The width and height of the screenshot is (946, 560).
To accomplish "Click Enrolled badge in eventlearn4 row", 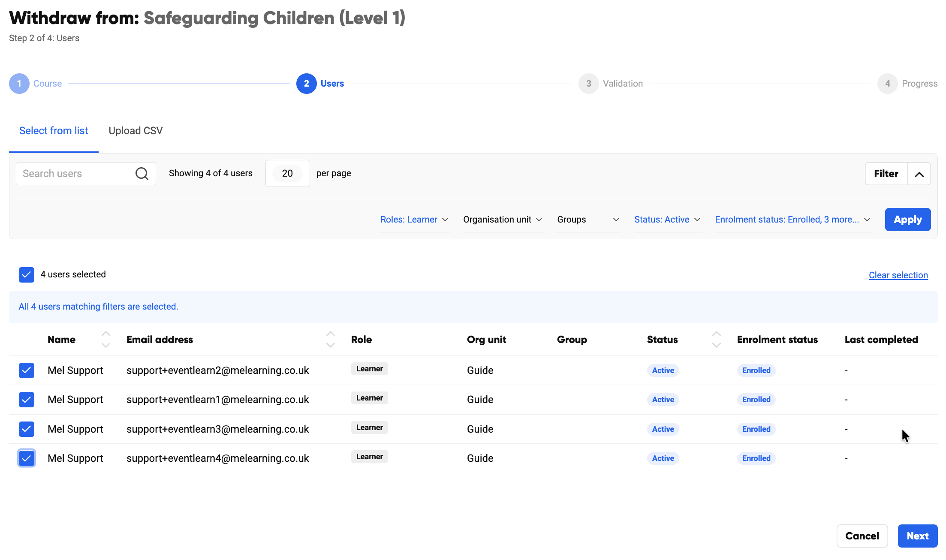I will [x=756, y=458].
